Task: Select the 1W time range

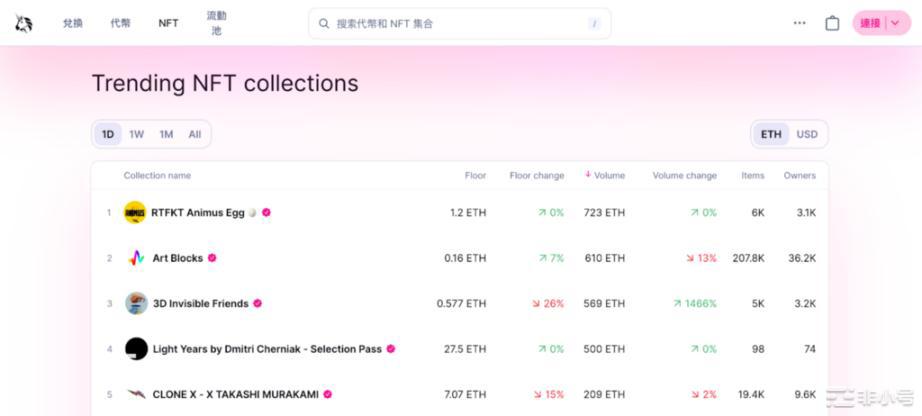Action: point(136,134)
